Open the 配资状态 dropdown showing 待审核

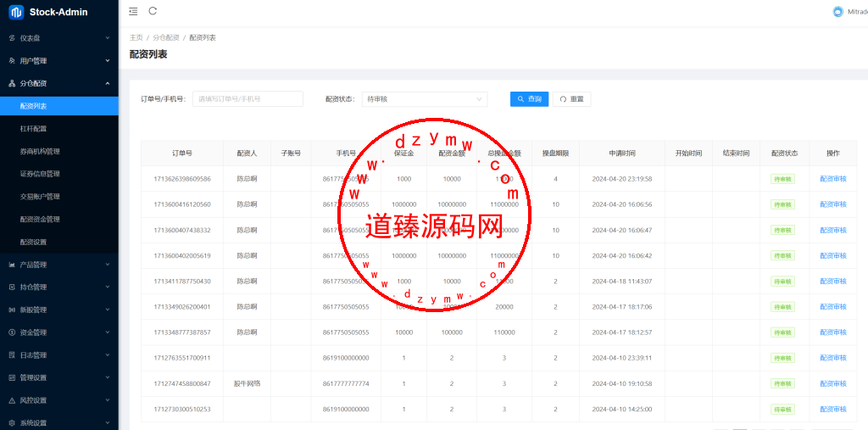(x=425, y=99)
